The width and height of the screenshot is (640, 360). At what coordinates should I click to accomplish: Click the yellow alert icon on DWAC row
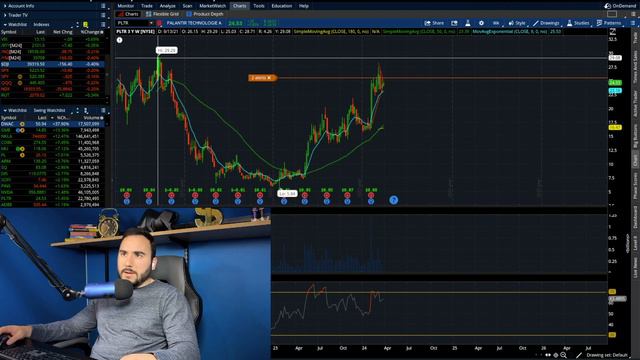tap(22, 124)
